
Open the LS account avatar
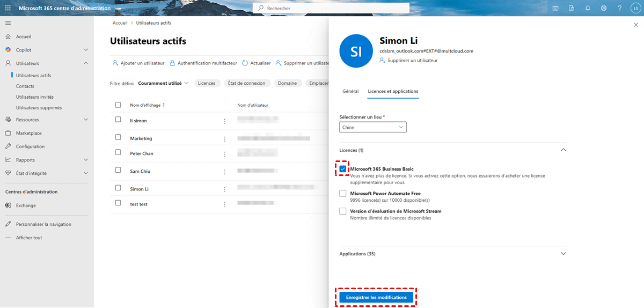click(635, 8)
